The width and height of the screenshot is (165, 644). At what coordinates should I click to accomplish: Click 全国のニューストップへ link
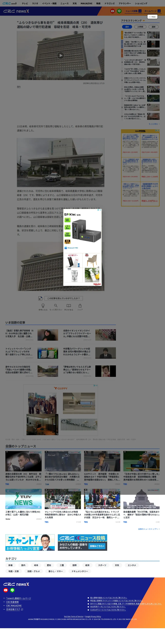[x=149, y=529]
